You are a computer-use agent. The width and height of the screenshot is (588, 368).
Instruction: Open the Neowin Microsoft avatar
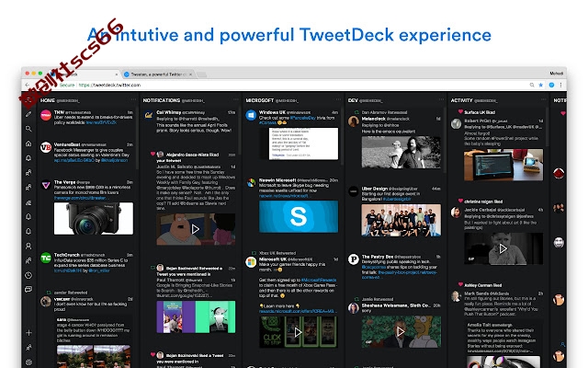coord(251,183)
